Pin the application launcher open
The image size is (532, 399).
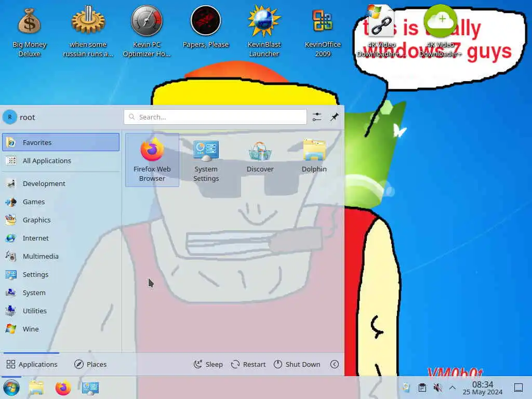[x=335, y=117]
